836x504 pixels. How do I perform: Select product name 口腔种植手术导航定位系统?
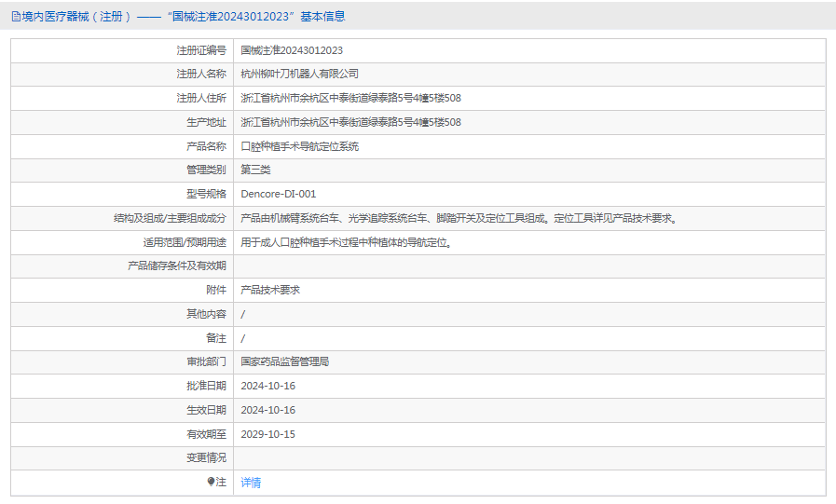pyautogui.click(x=300, y=146)
